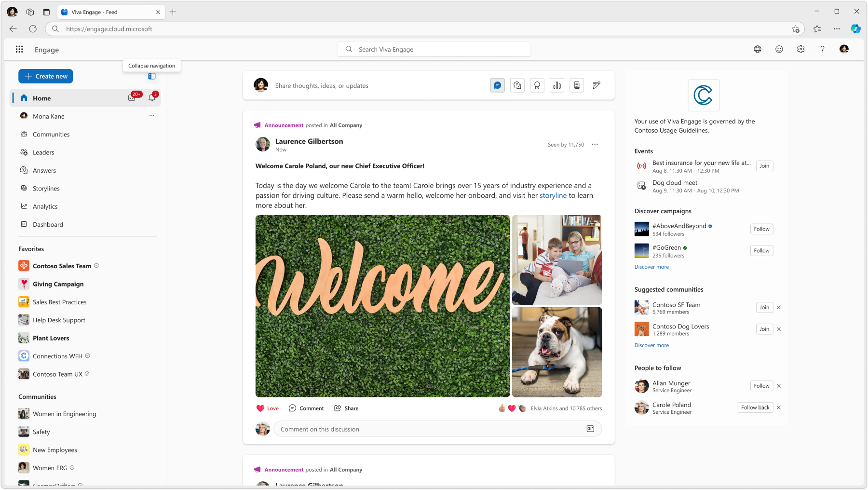Open browser Settings and more menu
The height and width of the screenshot is (490, 868).
click(x=837, y=29)
